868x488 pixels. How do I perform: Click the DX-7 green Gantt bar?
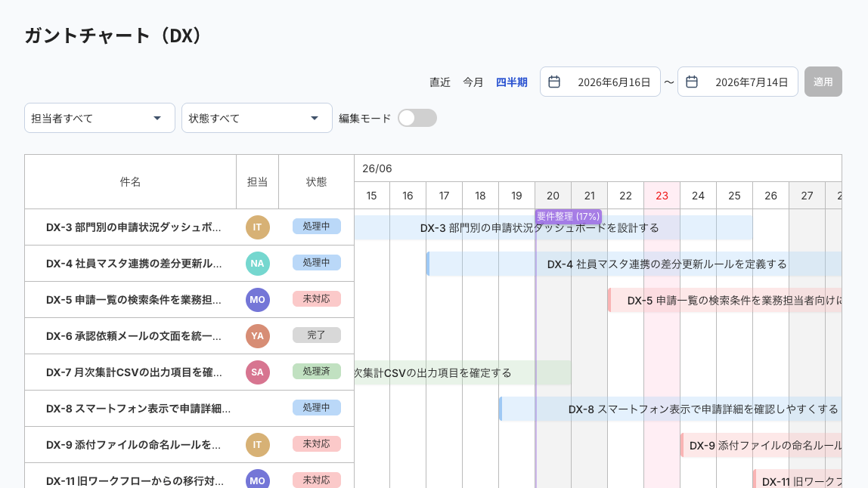click(463, 373)
